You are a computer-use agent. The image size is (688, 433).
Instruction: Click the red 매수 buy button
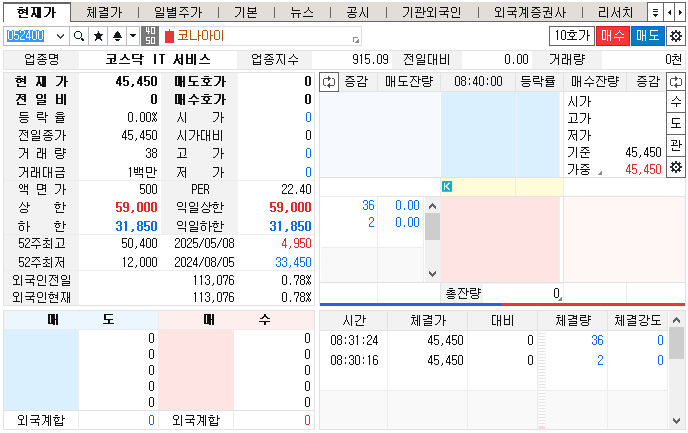coord(613,36)
